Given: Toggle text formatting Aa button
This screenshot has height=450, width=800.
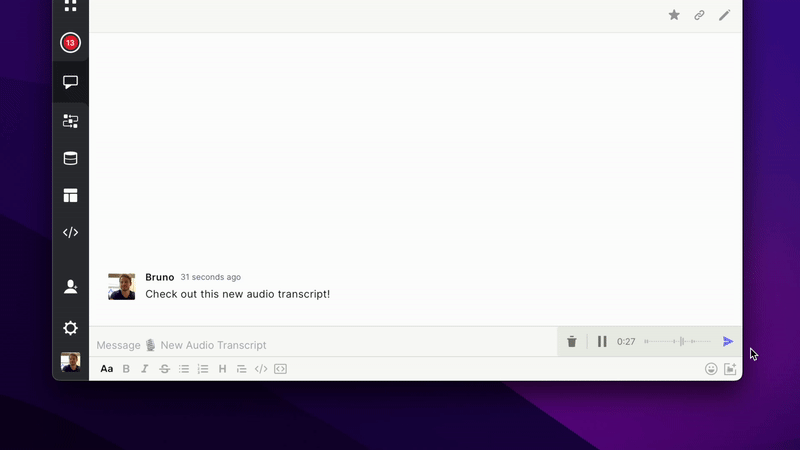Looking at the screenshot, I should (x=107, y=369).
